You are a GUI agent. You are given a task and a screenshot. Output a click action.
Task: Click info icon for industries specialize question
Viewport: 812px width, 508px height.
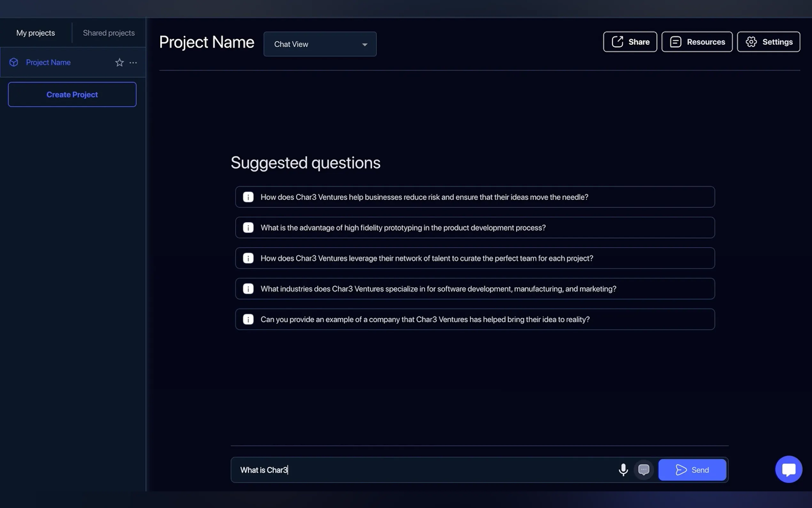tap(248, 289)
